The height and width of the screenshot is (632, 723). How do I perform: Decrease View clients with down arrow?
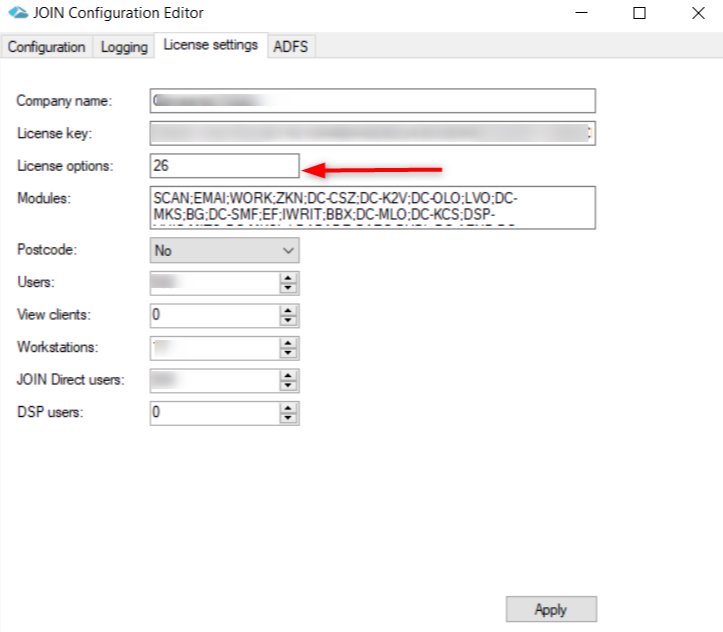point(288,320)
